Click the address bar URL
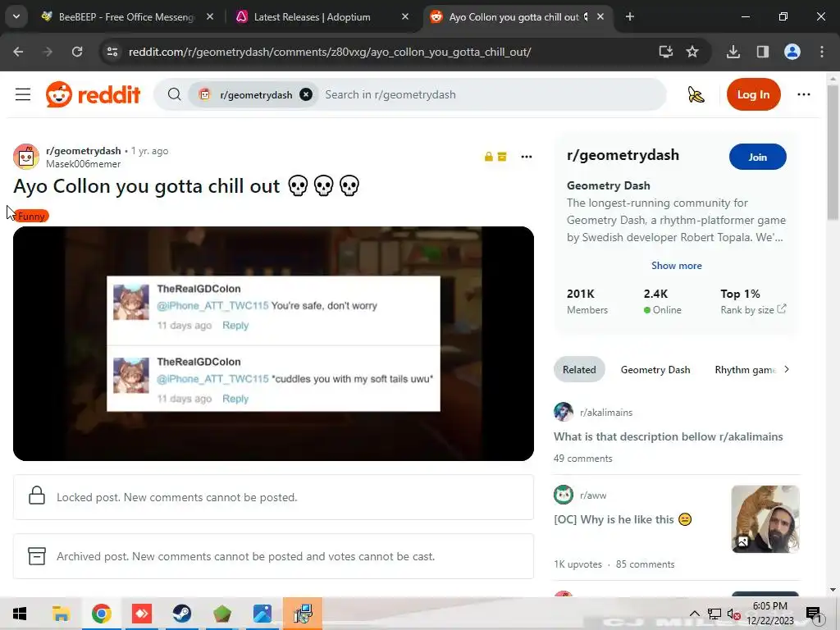The image size is (840, 630). (330, 52)
